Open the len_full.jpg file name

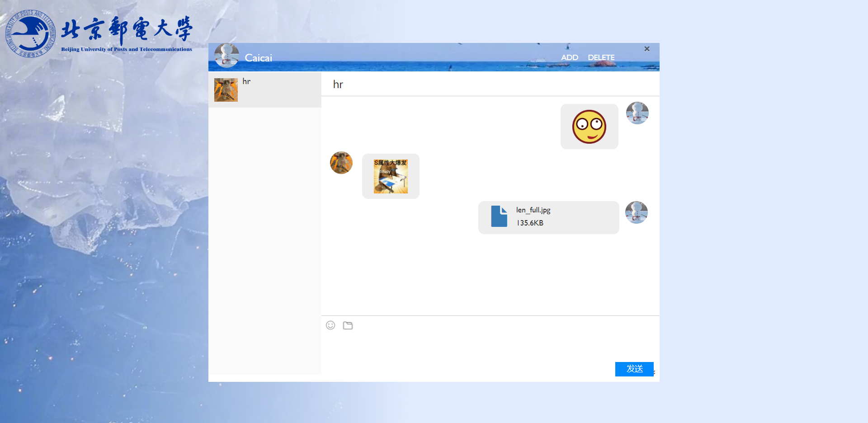click(533, 210)
